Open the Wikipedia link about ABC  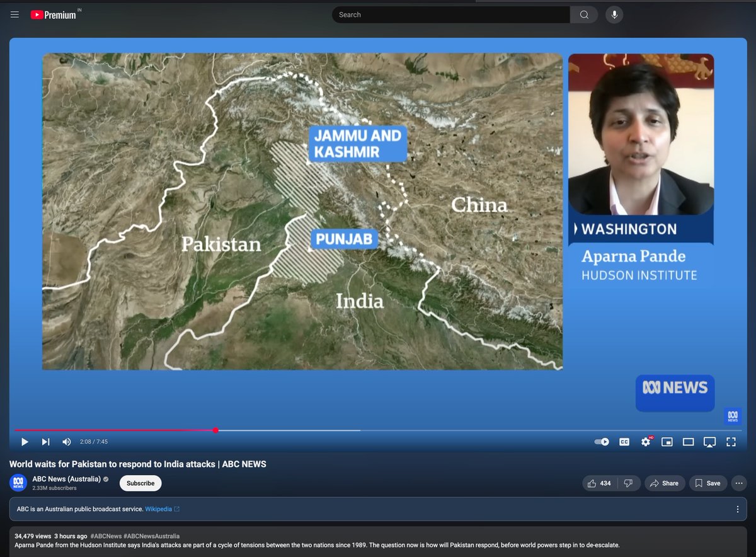(x=162, y=509)
